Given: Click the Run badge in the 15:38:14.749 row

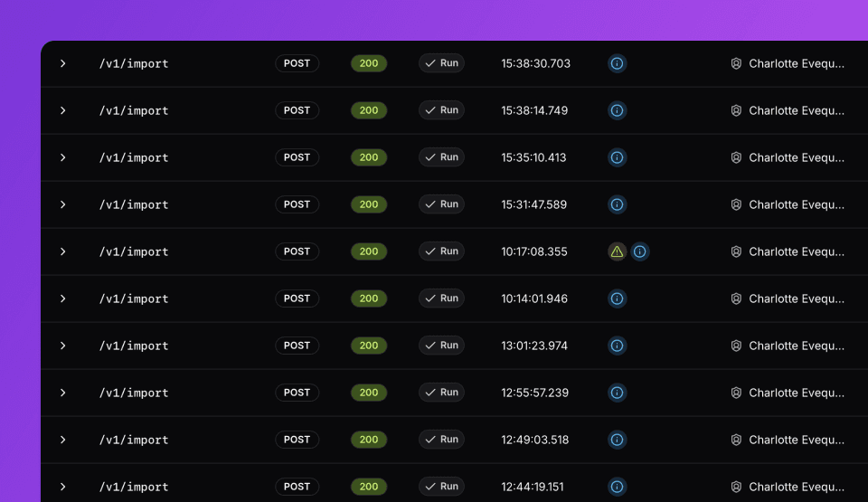Looking at the screenshot, I should click(441, 110).
